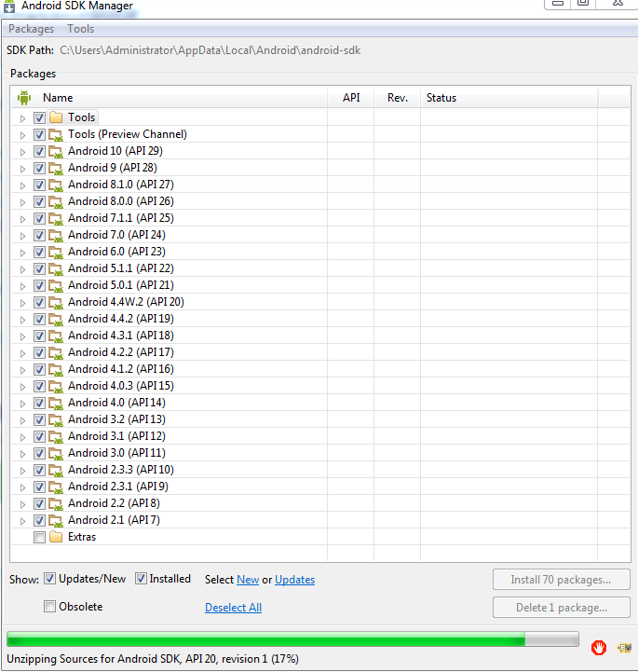The height and width of the screenshot is (672, 638).
Task: Click the New link to select new packages
Action: 248,580
